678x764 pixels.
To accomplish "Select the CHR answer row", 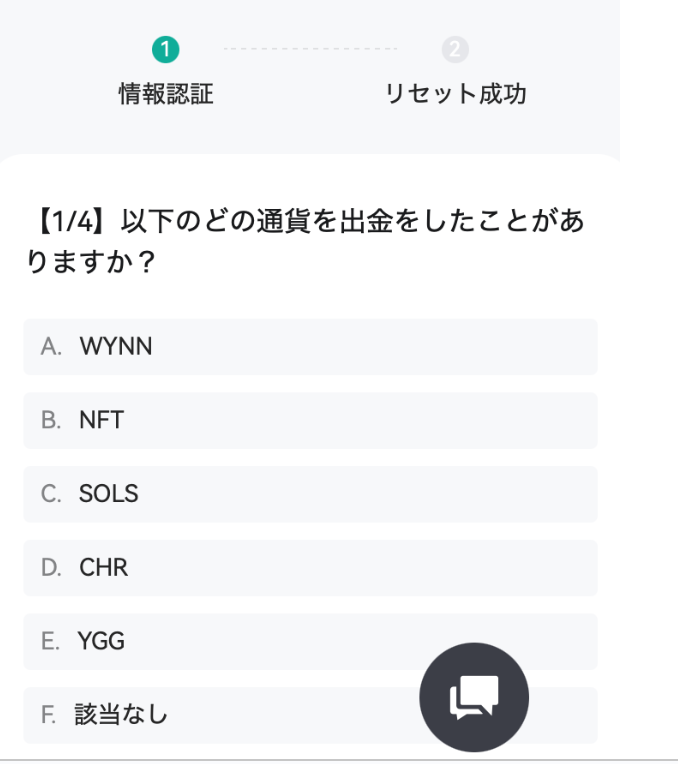I will pos(310,568).
